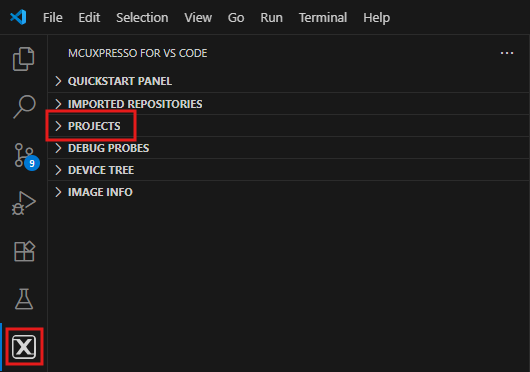Expand the Projects section chevron
This screenshot has width=530, height=372.
(x=58, y=126)
